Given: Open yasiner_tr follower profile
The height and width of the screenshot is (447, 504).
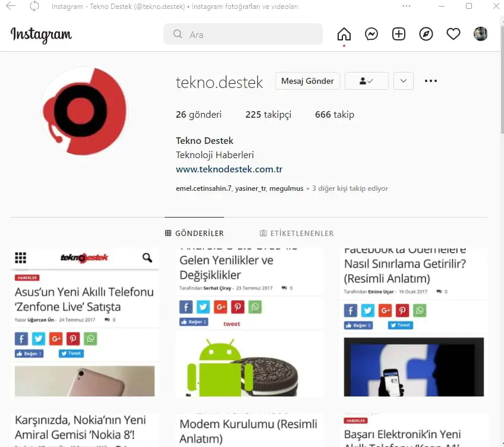Looking at the screenshot, I should (x=250, y=188).
